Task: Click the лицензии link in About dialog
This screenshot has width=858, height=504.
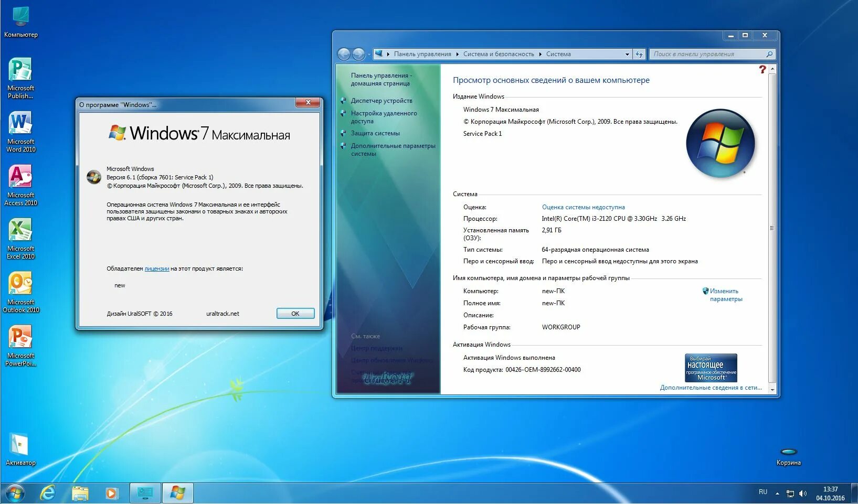Action: (x=156, y=269)
